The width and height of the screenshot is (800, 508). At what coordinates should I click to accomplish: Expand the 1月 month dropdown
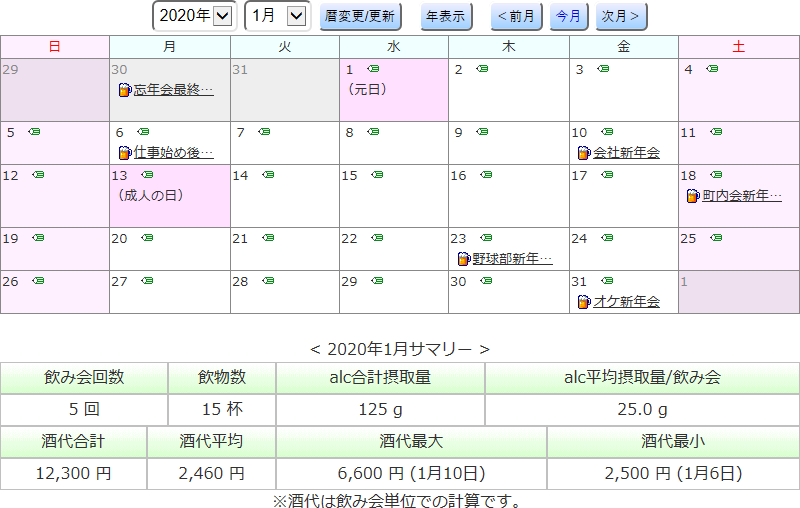[277, 16]
